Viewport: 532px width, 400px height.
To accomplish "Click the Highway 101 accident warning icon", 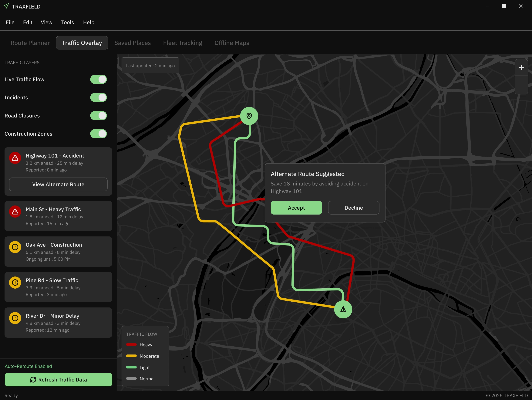I will click(15, 158).
